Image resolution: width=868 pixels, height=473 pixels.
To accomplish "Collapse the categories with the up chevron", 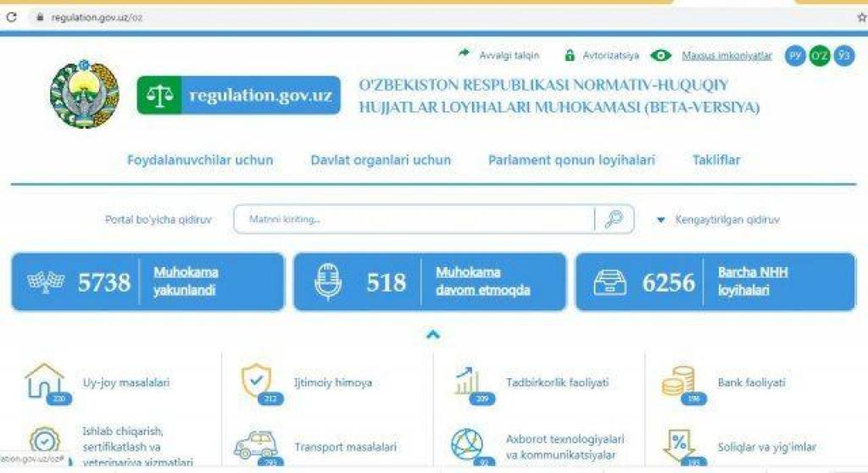I will pyautogui.click(x=433, y=335).
